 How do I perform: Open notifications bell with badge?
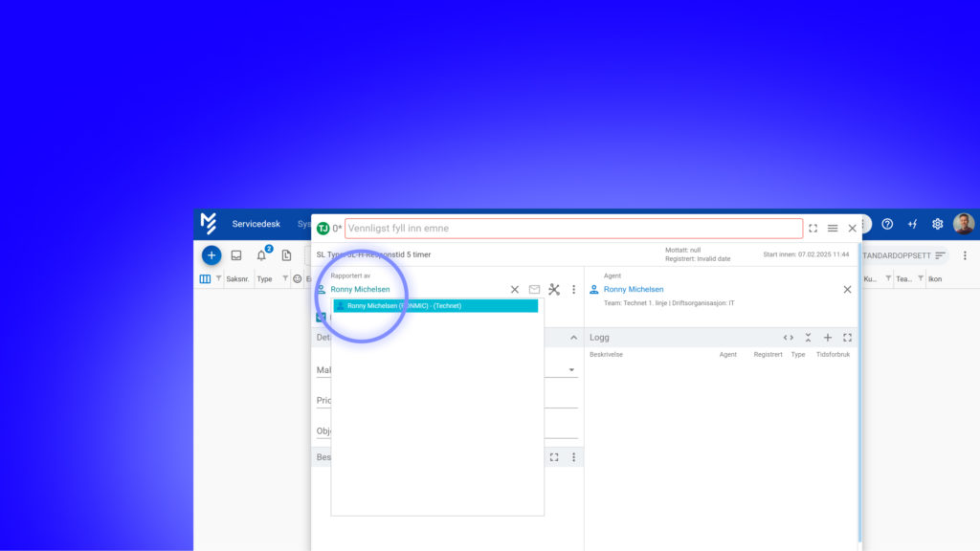pyautogui.click(x=262, y=254)
